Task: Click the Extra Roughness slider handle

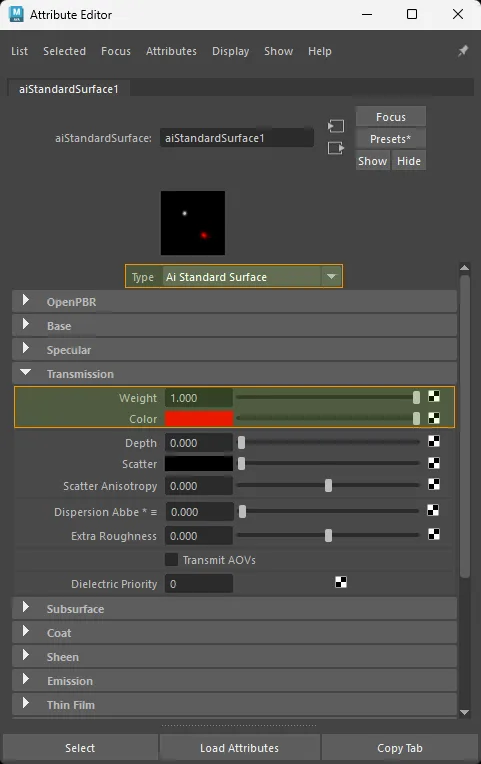Action: pos(328,535)
